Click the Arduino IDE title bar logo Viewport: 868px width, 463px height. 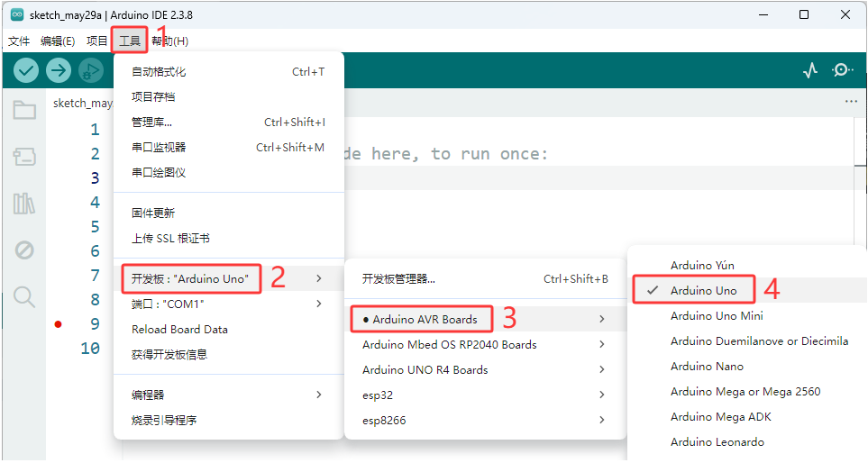point(17,15)
